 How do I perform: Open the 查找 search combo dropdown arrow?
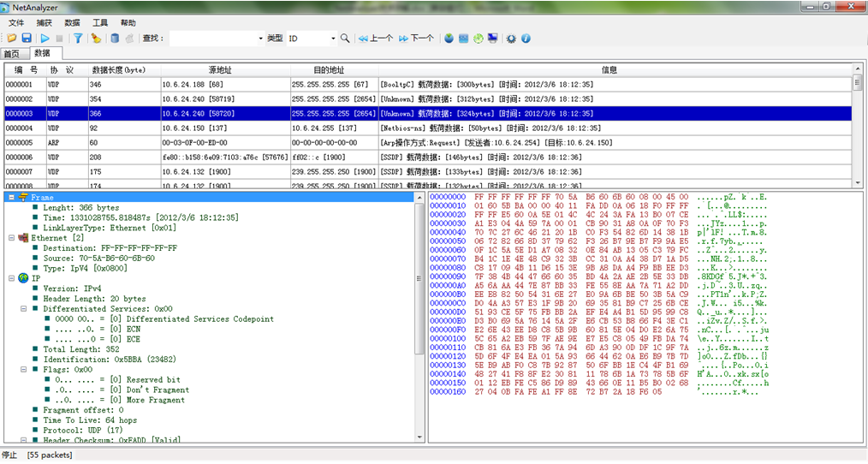261,39
